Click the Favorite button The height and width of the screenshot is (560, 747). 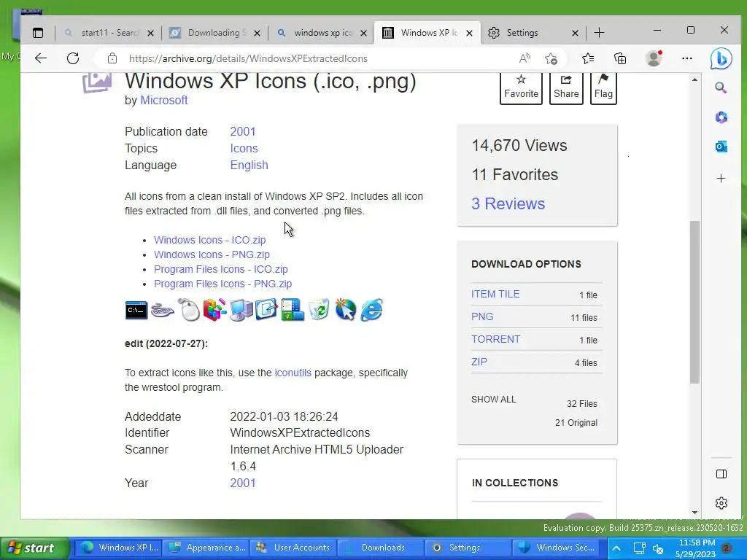(x=521, y=87)
